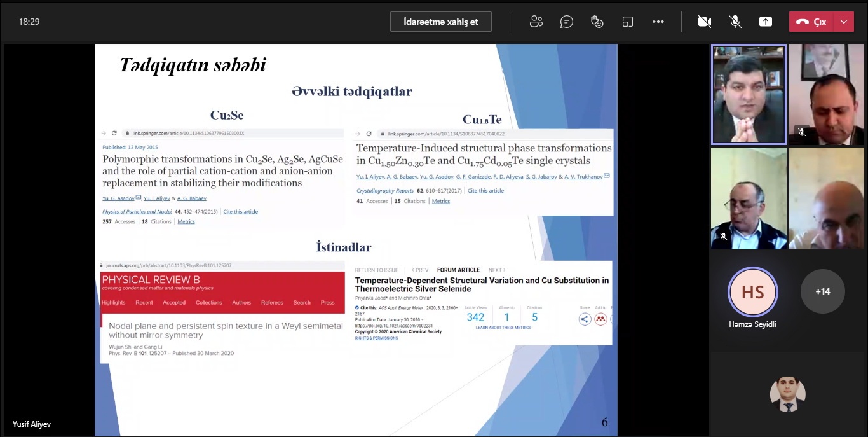Open Press in the Physical Review B menu
The image size is (868, 437).
click(x=328, y=303)
